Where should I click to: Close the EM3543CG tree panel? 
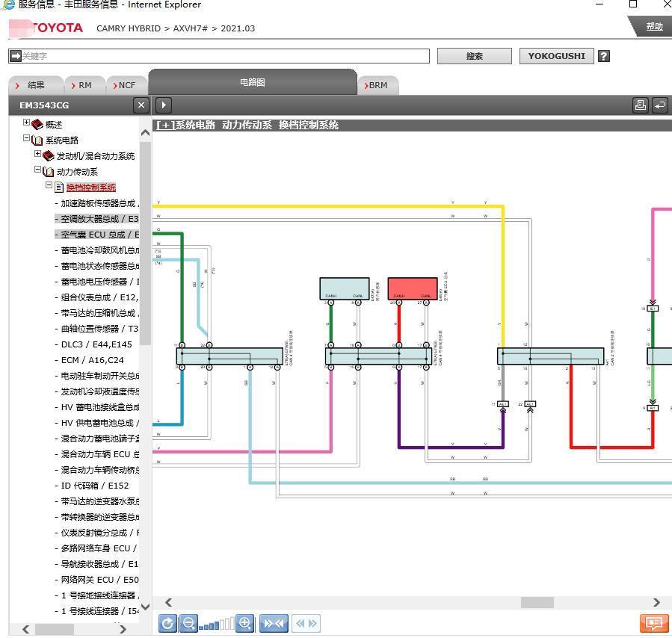pyautogui.click(x=141, y=105)
